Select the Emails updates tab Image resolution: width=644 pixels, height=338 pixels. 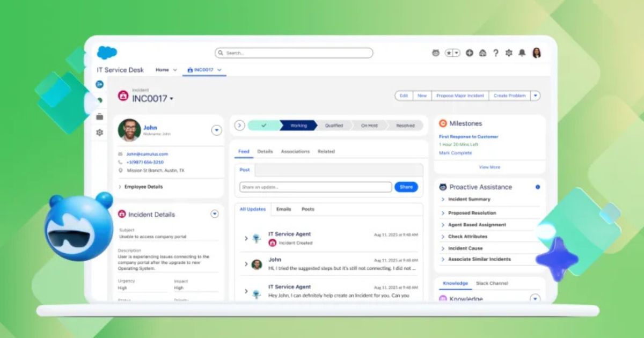click(283, 209)
